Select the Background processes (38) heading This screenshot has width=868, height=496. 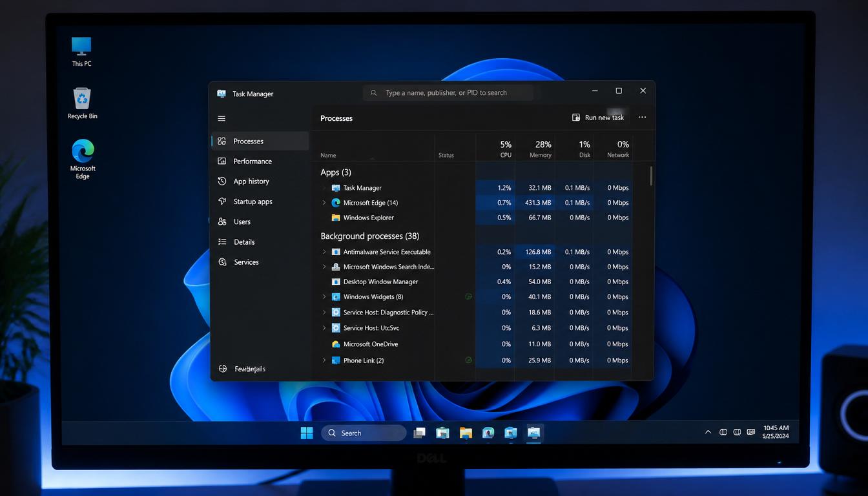coord(370,236)
